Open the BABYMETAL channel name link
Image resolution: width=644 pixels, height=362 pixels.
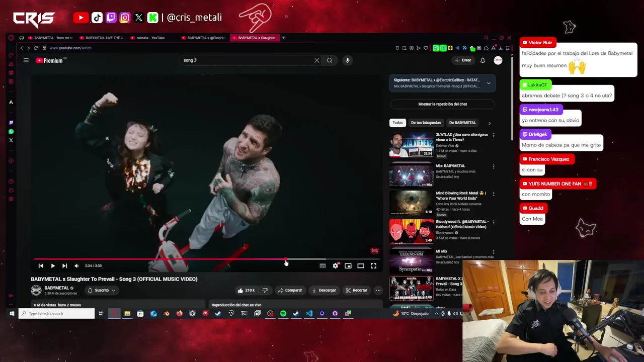[x=56, y=288]
